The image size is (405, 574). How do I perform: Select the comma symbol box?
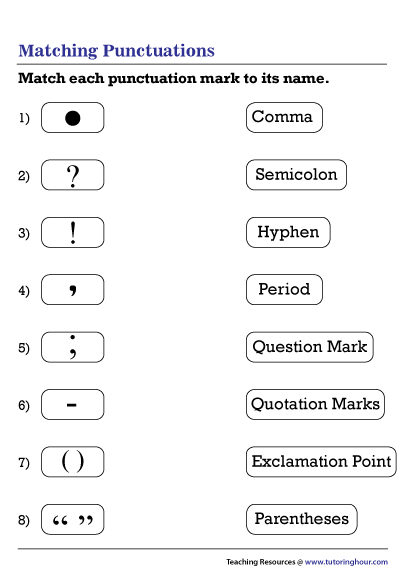(x=73, y=290)
